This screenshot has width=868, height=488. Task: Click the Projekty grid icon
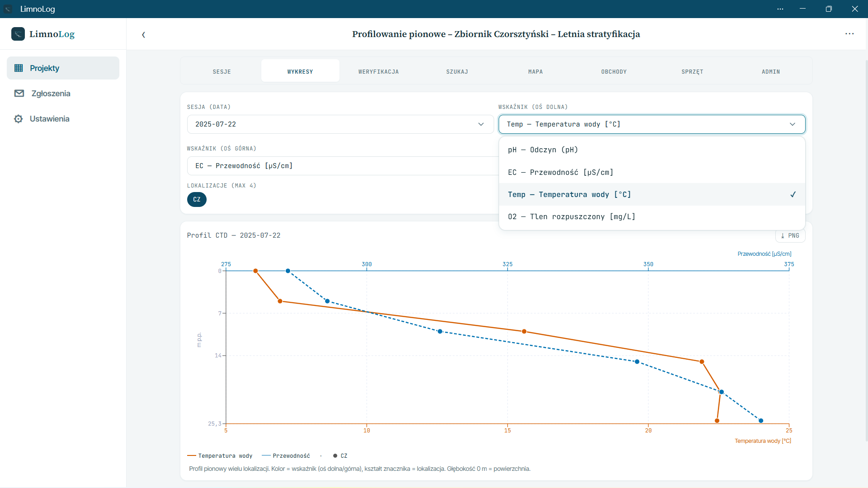[19, 68]
